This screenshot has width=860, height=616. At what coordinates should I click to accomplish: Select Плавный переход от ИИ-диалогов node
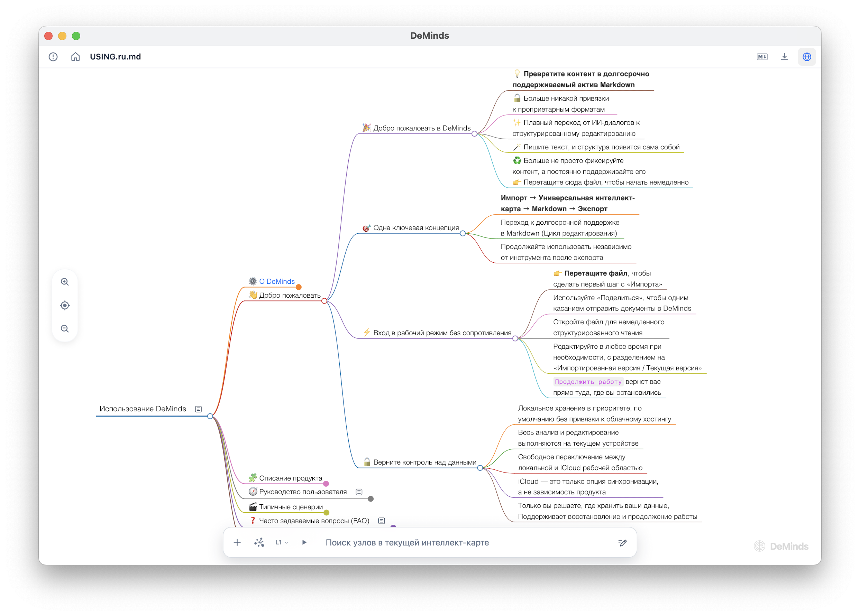point(576,128)
